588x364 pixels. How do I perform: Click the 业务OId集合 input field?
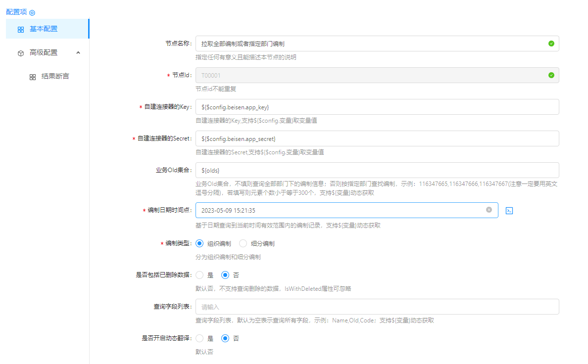pos(376,170)
